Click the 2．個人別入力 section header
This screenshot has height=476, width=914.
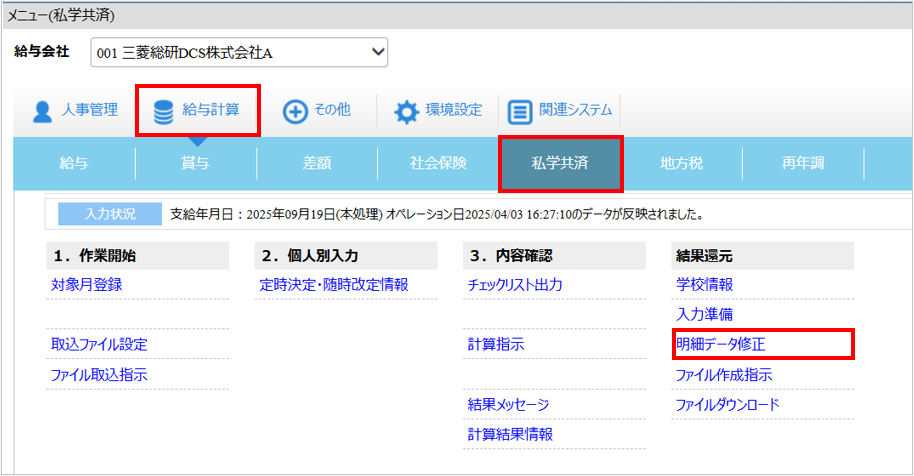346,256
